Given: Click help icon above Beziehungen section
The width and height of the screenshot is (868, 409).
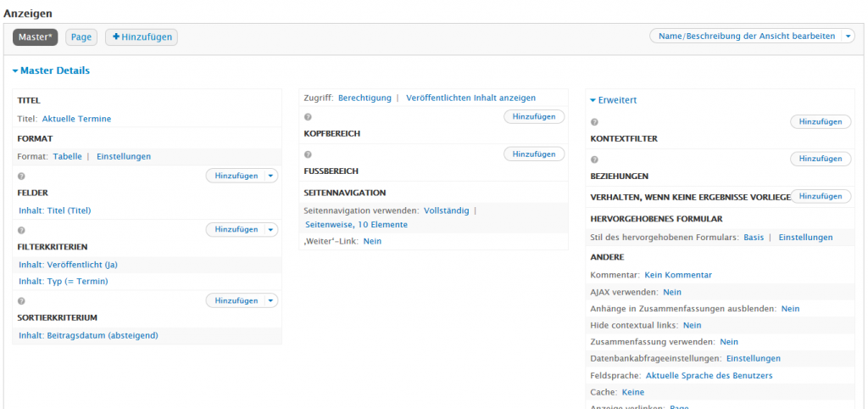Looking at the screenshot, I should click(594, 160).
